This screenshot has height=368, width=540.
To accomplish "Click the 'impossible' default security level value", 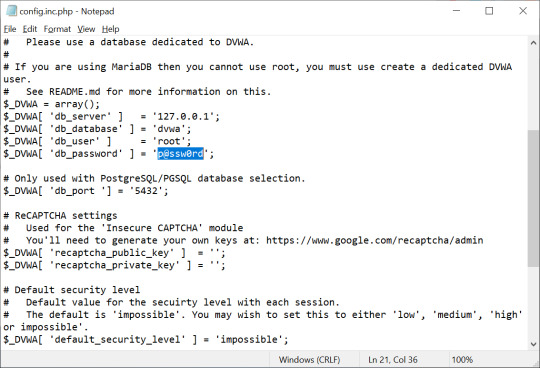I will tap(249, 339).
